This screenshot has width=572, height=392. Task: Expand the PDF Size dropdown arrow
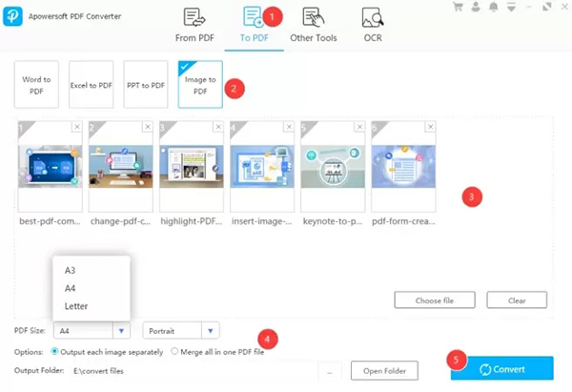tap(122, 331)
